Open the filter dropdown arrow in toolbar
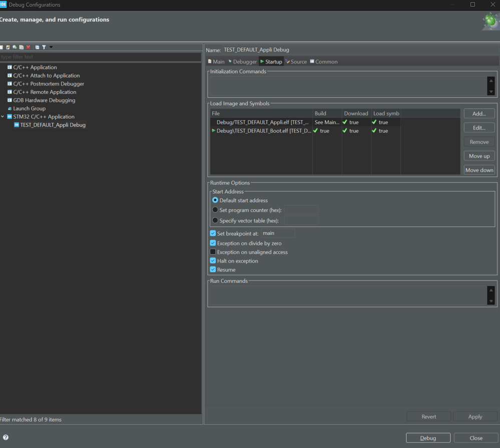500x448 pixels. pyautogui.click(x=51, y=47)
